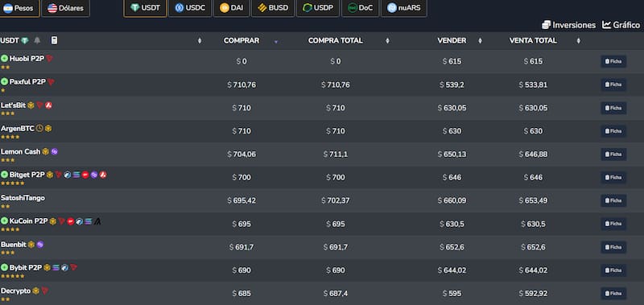Sort table by exchange name column arrows
The width and height of the screenshot is (644, 305).
point(200,40)
